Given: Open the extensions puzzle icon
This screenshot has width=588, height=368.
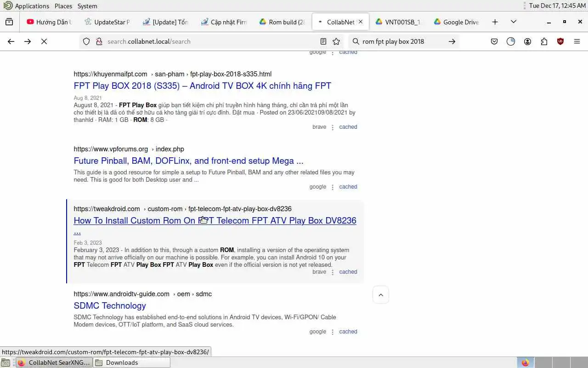Looking at the screenshot, I should pos(544,41).
